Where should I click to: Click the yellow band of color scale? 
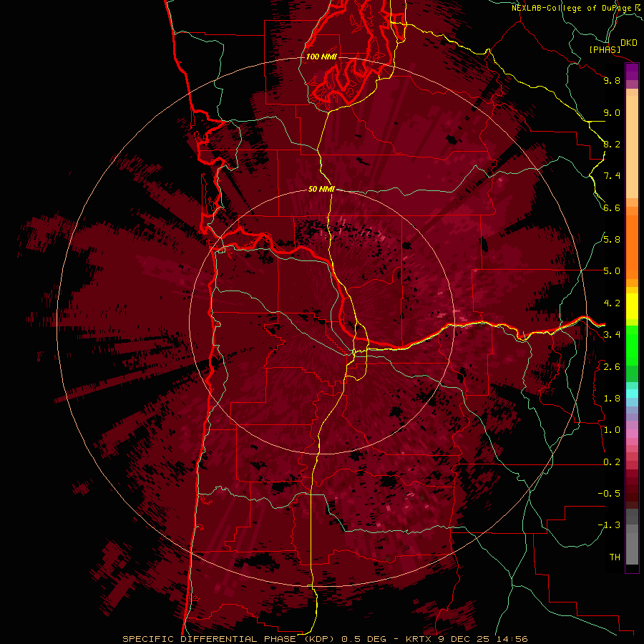tap(632, 306)
